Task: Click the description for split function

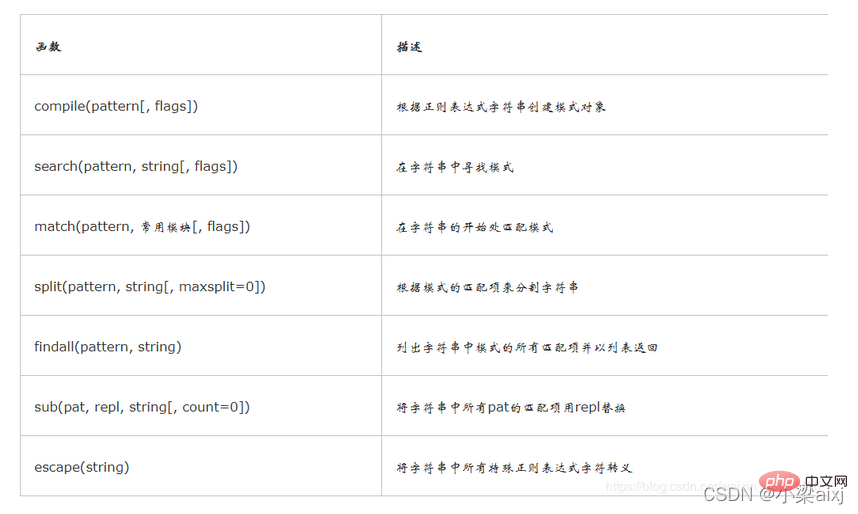Action: [487, 287]
